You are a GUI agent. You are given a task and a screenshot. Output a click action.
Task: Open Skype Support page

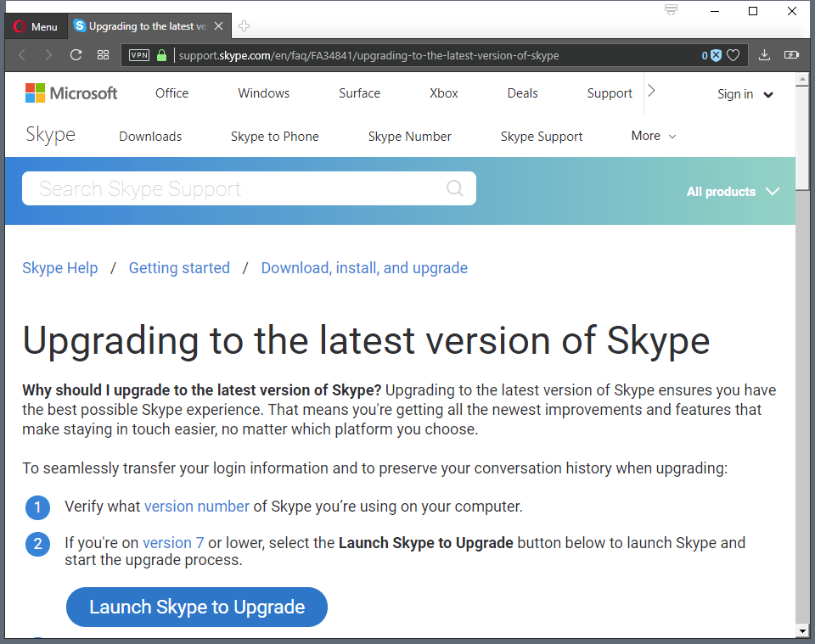[542, 137]
